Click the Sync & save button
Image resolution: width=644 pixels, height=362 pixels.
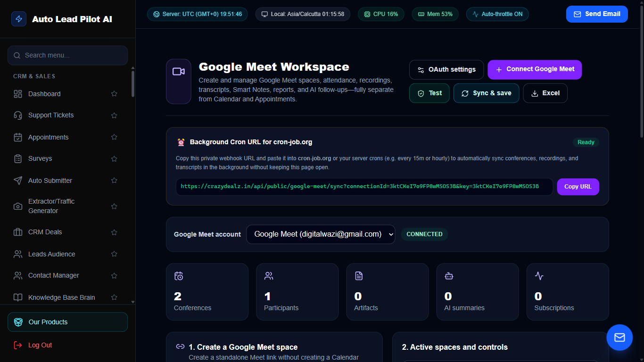tap(486, 93)
